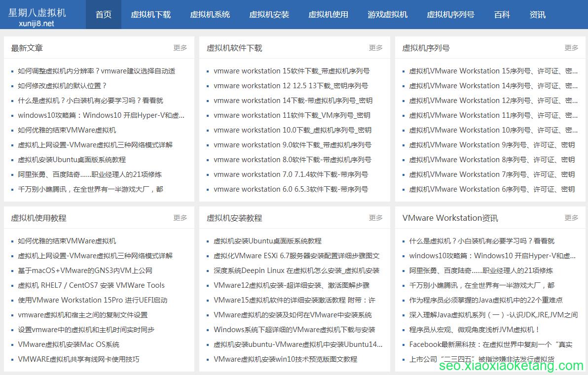Image resolution: width=588 pixels, height=375 pixels.
Task: Open 最新文章 link 虚拟机上网设置 三种网络模式
Action: coord(95,145)
